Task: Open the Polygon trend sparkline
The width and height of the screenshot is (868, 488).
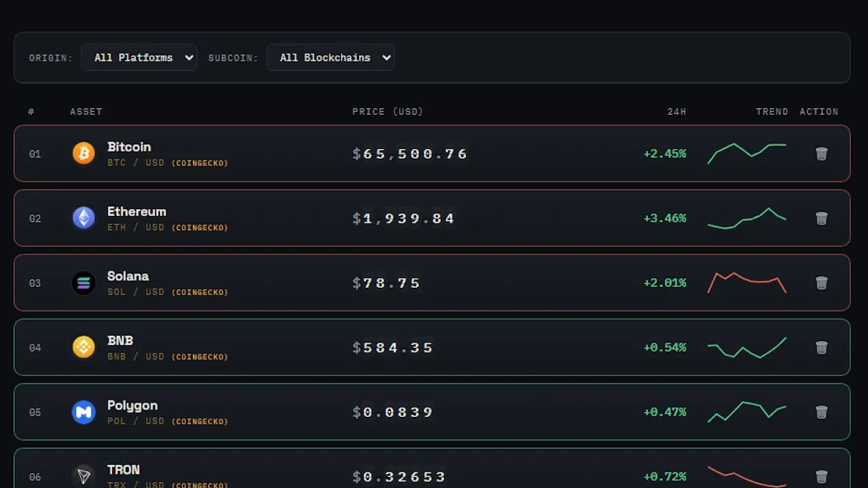Action: click(747, 412)
